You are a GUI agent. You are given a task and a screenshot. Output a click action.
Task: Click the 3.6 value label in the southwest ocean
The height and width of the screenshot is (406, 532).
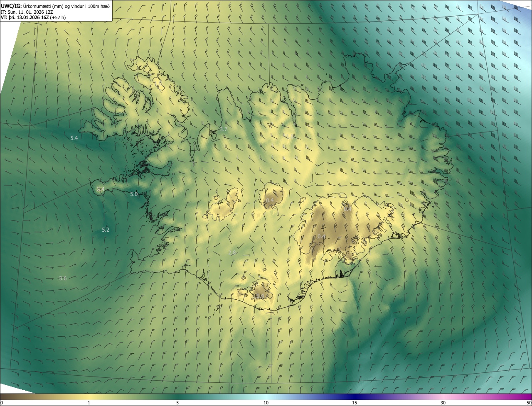coord(63,278)
